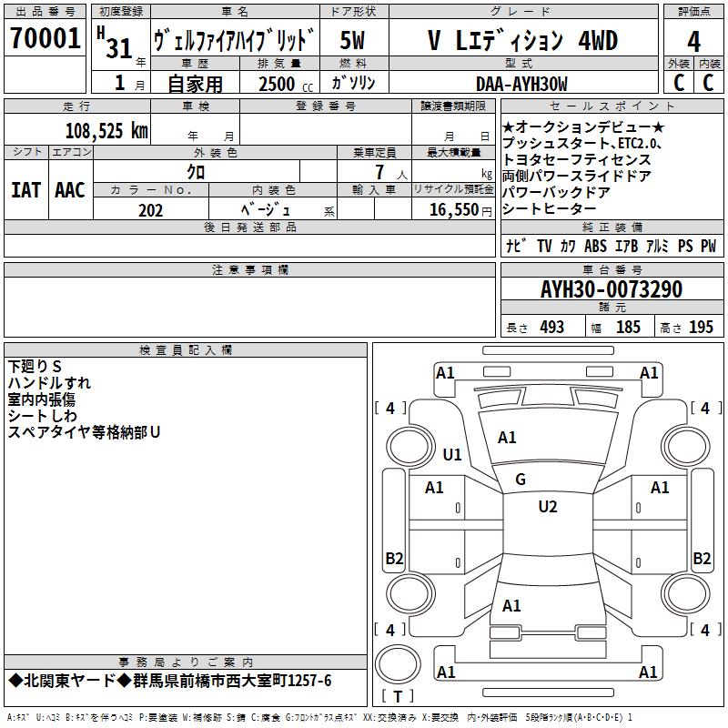Viewport: 728px width, 728px height.
Task: Select equipment item PW
Action: point(709,246)
